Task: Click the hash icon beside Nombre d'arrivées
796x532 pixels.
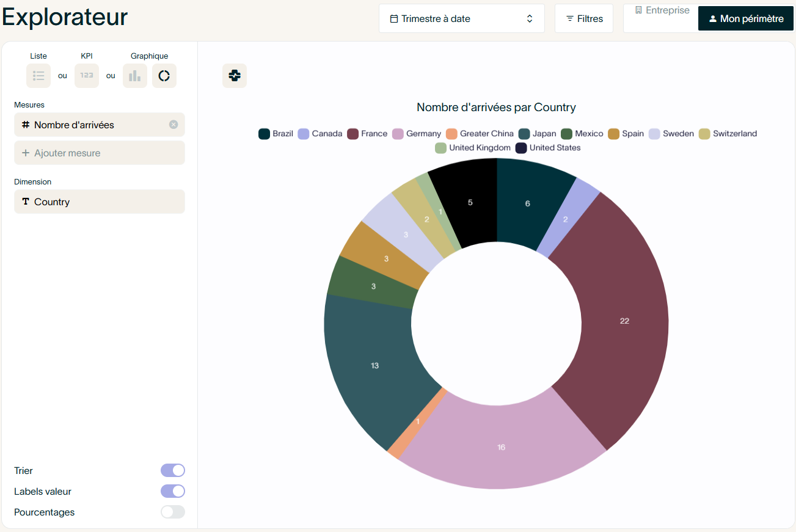Action: (x=26, y=125)
